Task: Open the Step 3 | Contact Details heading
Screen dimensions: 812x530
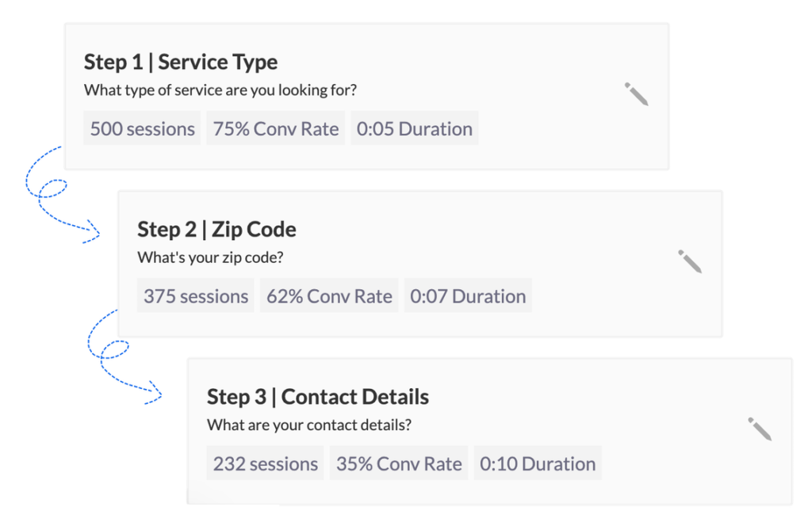Action: tap(317, 397)
